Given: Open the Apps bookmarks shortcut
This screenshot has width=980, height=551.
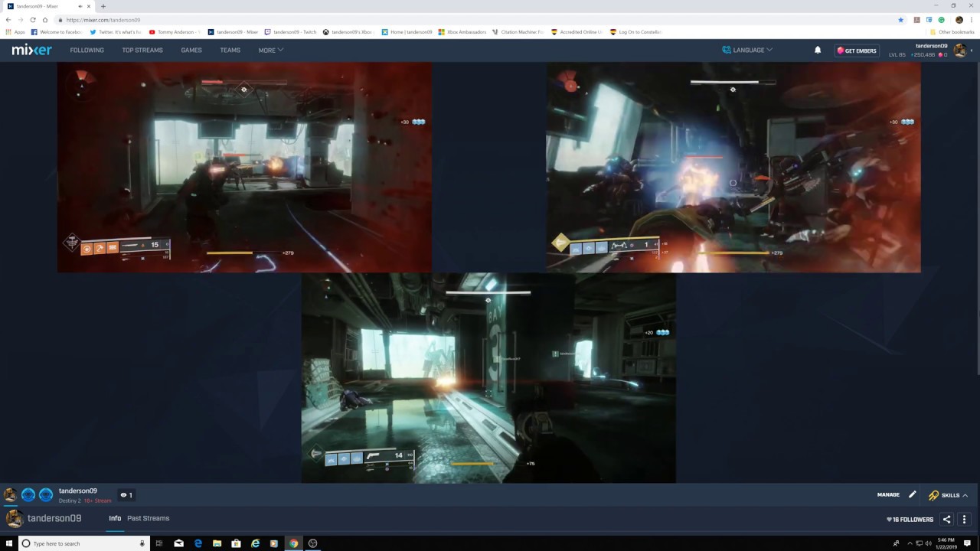Looking at the screenshot, I should [15, 32].
